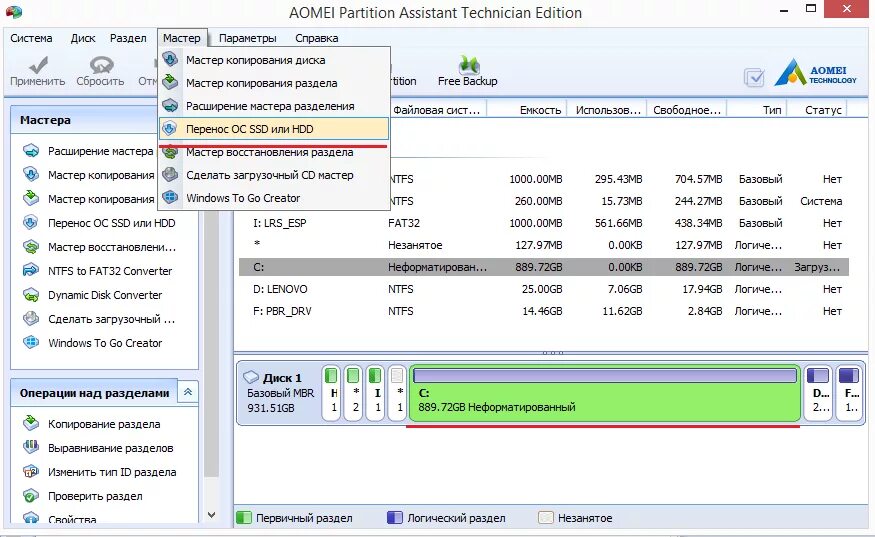
Task: Click the sidebar Перенос ОС SSD или HDD icon
Action: [x=31, y=223]
